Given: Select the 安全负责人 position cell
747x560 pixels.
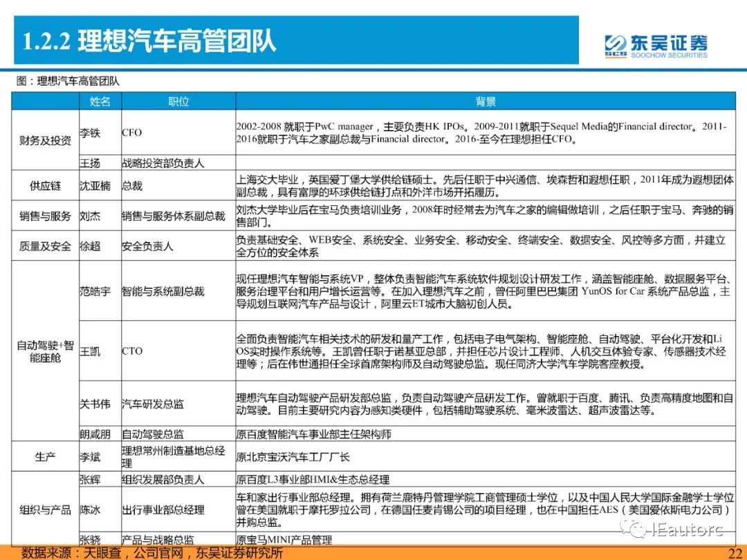Looking at the screenshot, I should tap(178, 246).
